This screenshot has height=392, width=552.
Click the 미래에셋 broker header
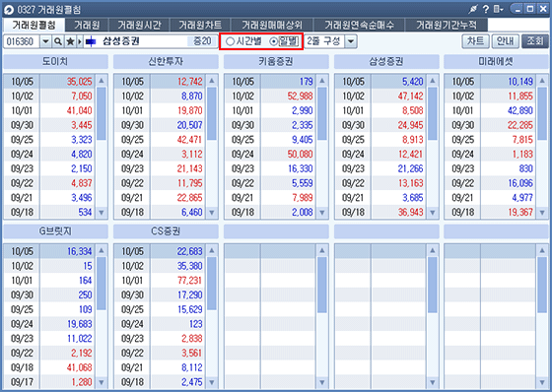pyautogui.click(x=496, y=62)
